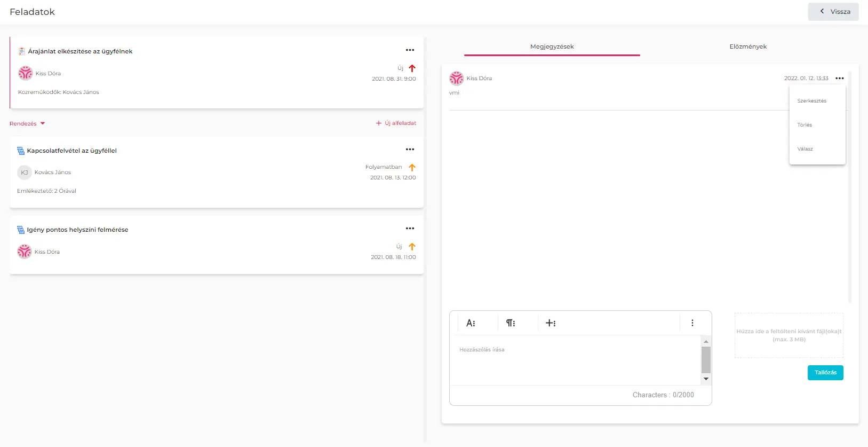This screenshot has height=447, width=868.
Task: Click Kiss Dóra avatar in comment
Action: [457, 79]
